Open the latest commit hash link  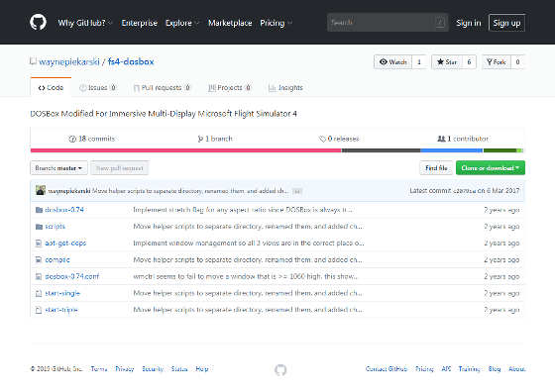[x=465, y=191]
